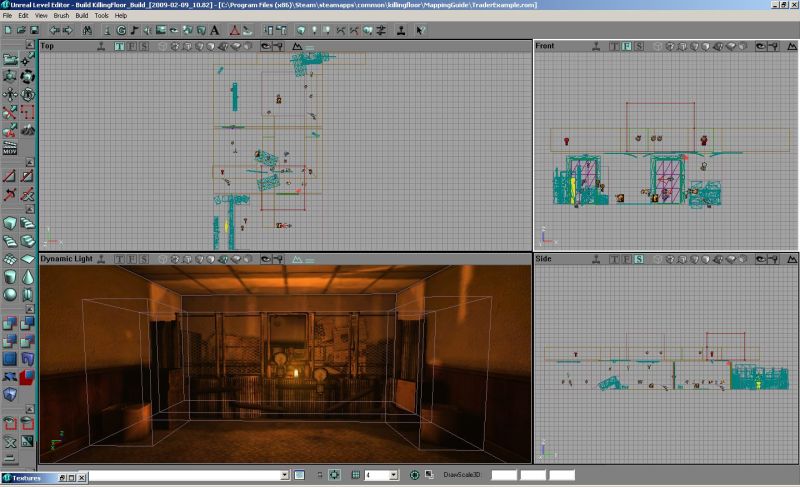
Task: Select the Camera Movement tool
Action: pyautogui.click(x=10, y=59)
